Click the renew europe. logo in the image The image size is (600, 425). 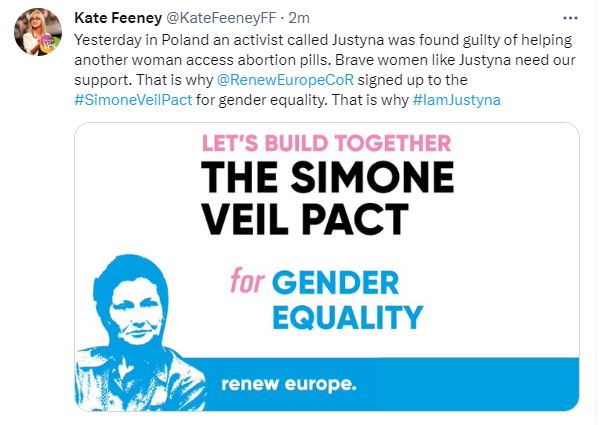[x=288, y=383]
